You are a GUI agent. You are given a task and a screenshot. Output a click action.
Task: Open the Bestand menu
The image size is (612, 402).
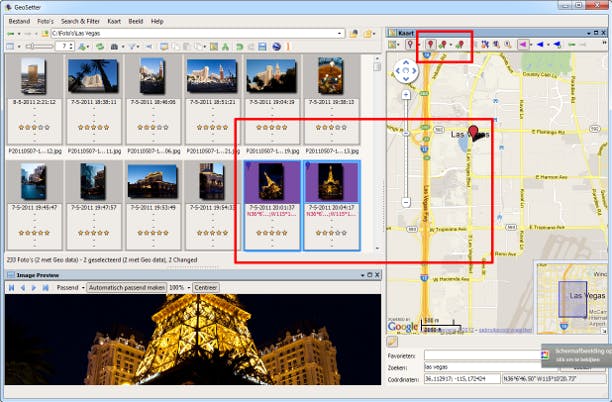19,21
